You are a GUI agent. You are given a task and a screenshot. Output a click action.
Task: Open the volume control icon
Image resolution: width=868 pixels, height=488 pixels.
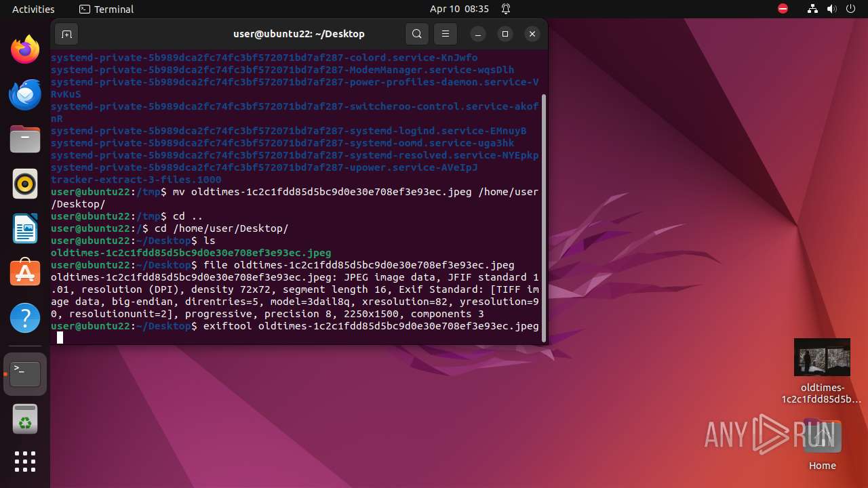point(832,9)
